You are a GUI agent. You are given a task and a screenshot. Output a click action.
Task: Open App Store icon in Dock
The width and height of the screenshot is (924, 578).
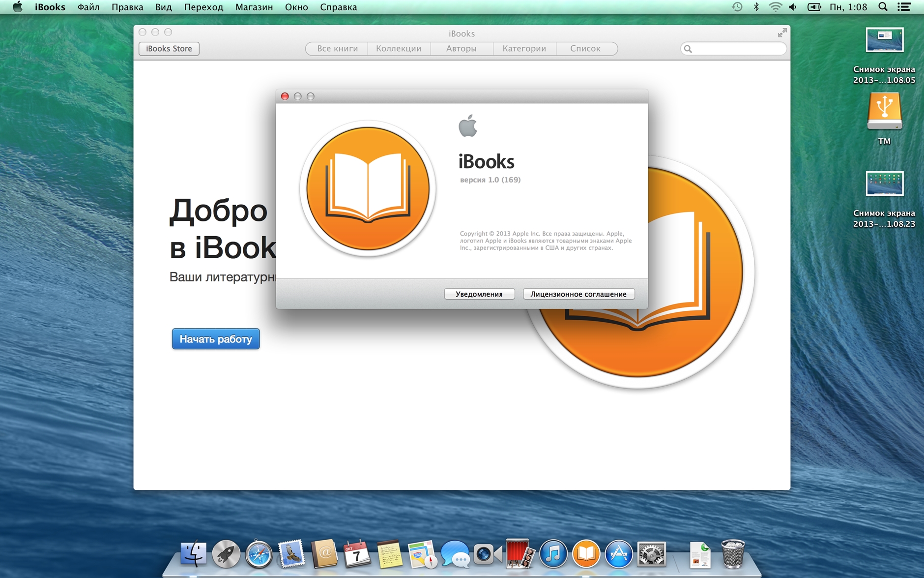(619, 554)
